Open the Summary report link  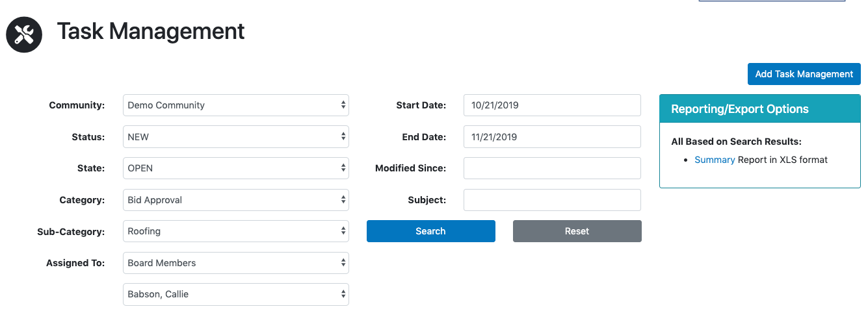point(715,160)
